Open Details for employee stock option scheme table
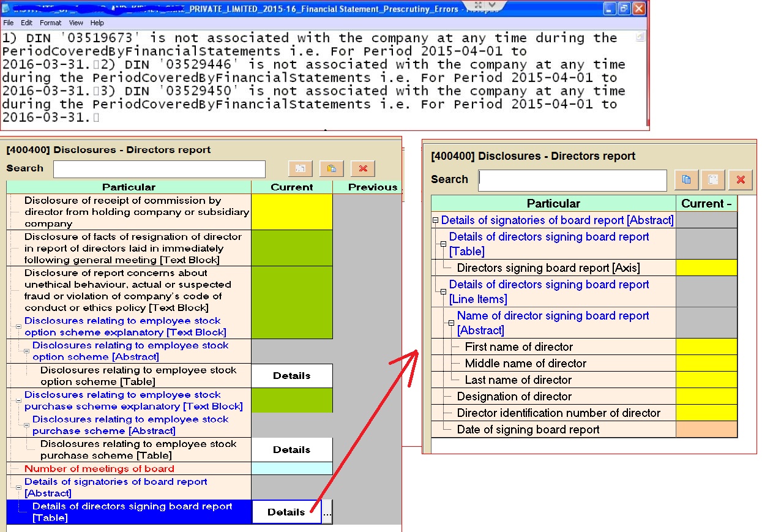This screenshot has height=532, width=762. [x=292, y=376]
